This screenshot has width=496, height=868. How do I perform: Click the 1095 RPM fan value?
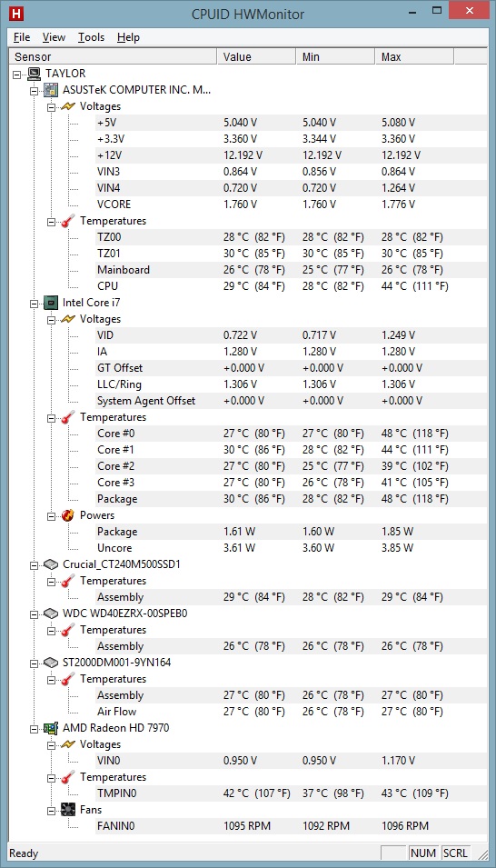[247, 826]
